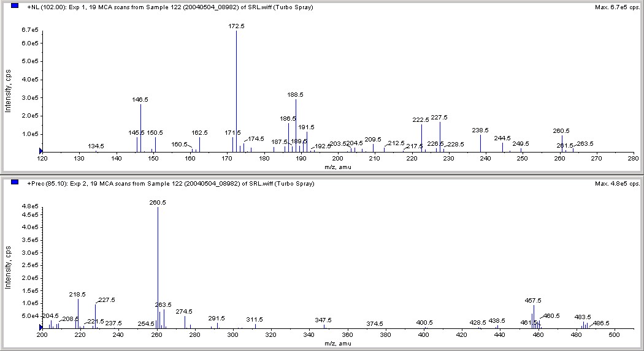This screenshot has width=644, height=351.
Task: Click the blue square icon of the NL (102.00) pane
Action: tap(15, 6)
